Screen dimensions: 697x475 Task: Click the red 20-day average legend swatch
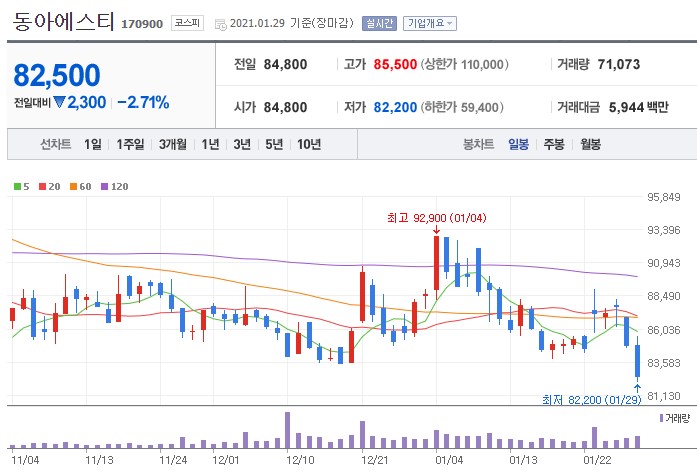point(43,187)
